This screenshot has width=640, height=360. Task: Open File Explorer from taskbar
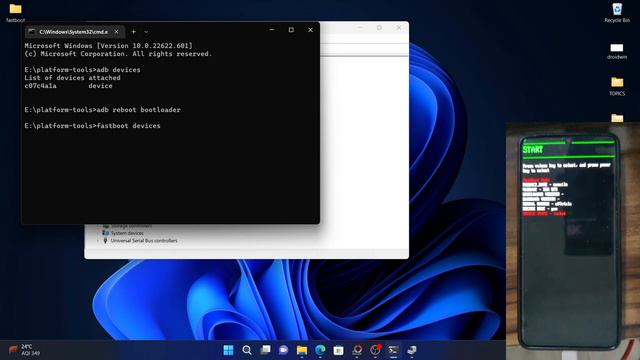[302, 350]
